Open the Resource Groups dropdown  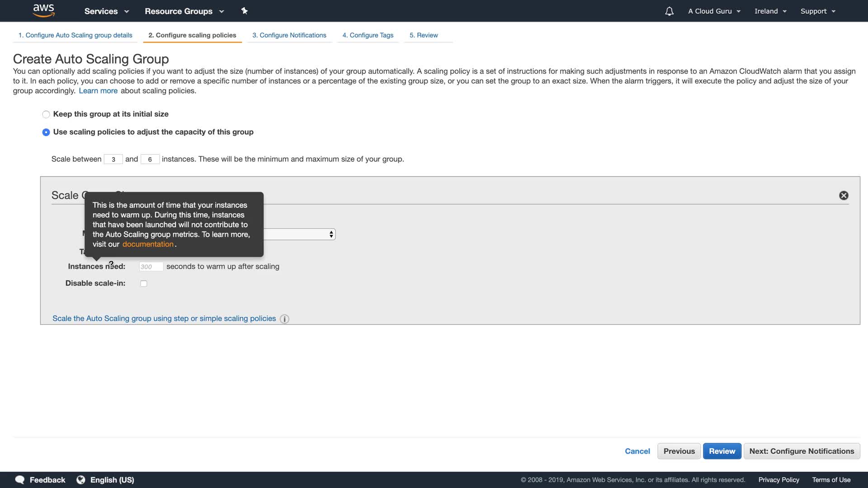184,11
